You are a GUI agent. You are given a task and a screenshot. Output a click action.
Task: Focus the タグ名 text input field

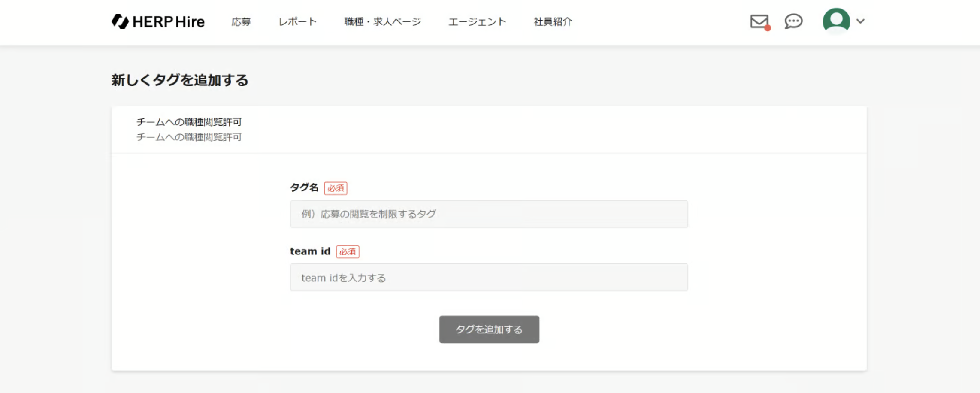489,214
